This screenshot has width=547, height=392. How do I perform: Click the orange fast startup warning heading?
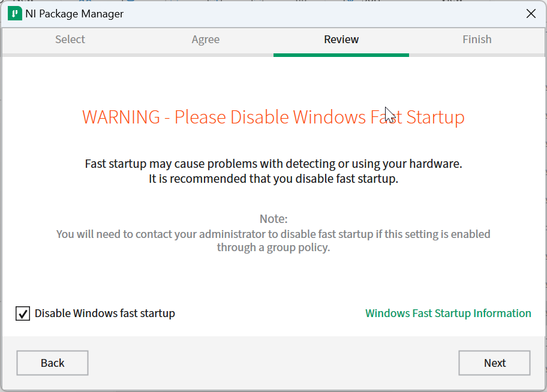point(273,117)
